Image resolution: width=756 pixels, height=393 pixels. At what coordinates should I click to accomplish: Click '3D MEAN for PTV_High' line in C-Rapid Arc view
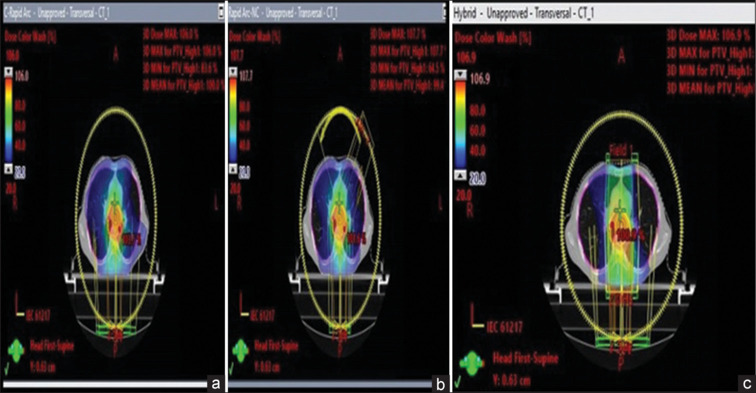[183, 85]
